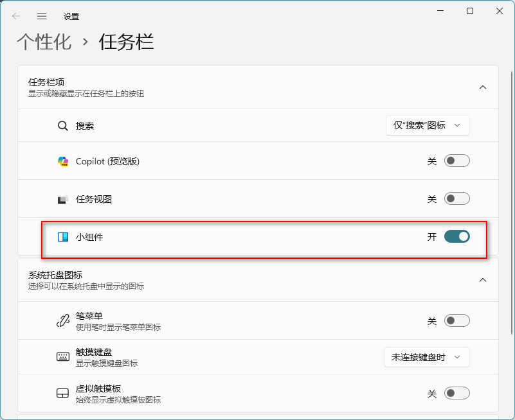
Task: Open the 仅"搜索"图标 dropdown
Action: (428, 125)
